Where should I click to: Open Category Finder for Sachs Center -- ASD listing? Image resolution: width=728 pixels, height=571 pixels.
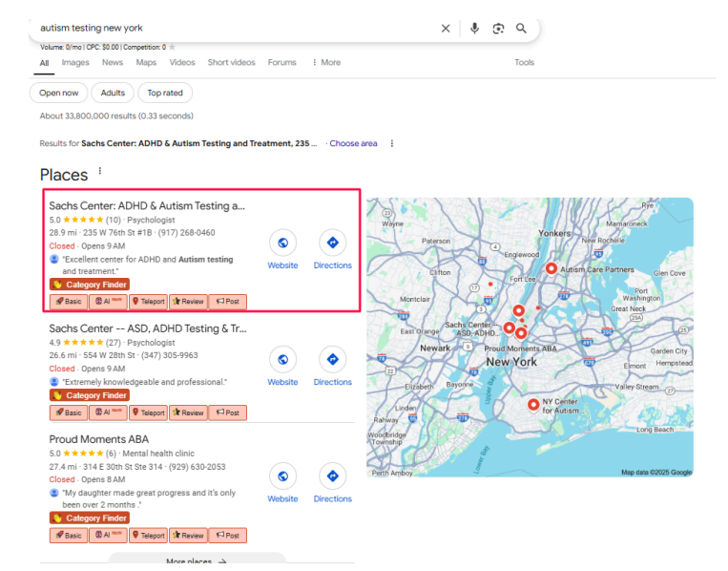90,395
